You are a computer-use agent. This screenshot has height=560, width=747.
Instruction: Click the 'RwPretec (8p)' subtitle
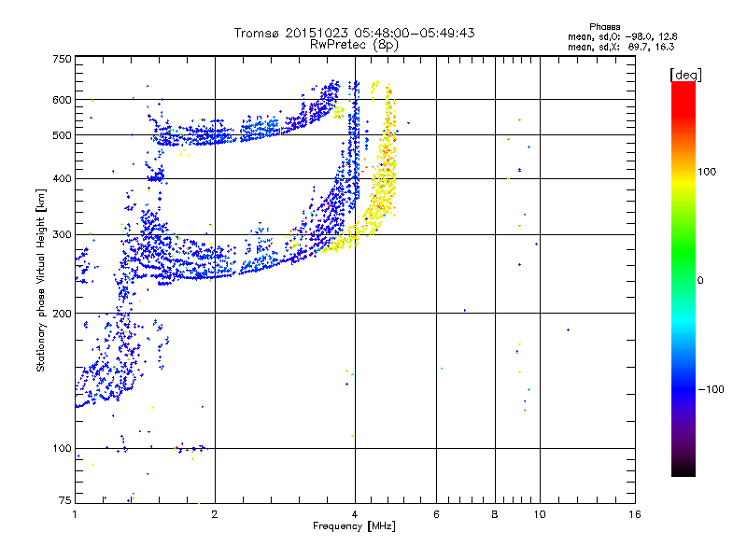[x=354, y=45]
